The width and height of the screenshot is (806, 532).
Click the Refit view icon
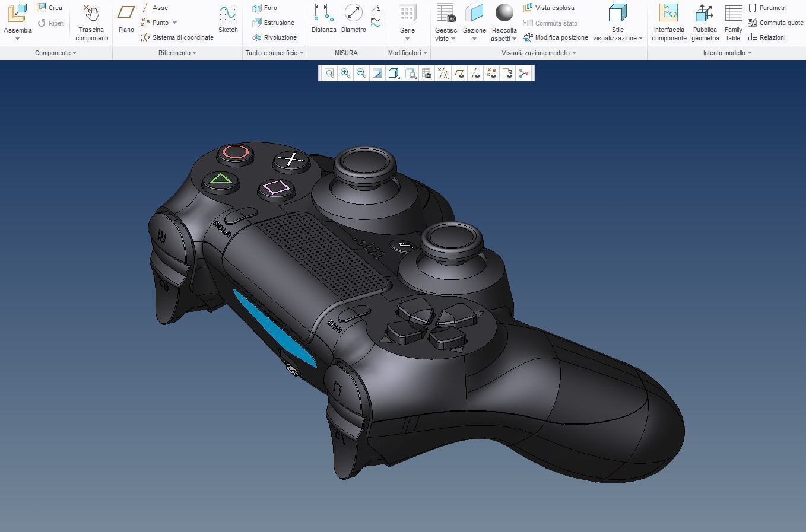[x=329, y=73]
